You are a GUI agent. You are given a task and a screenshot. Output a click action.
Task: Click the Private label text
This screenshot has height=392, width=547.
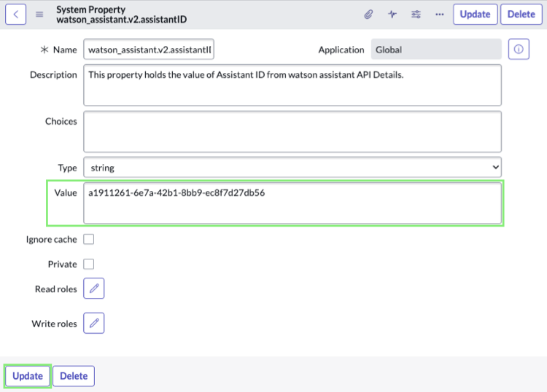(x=63, y=264)
